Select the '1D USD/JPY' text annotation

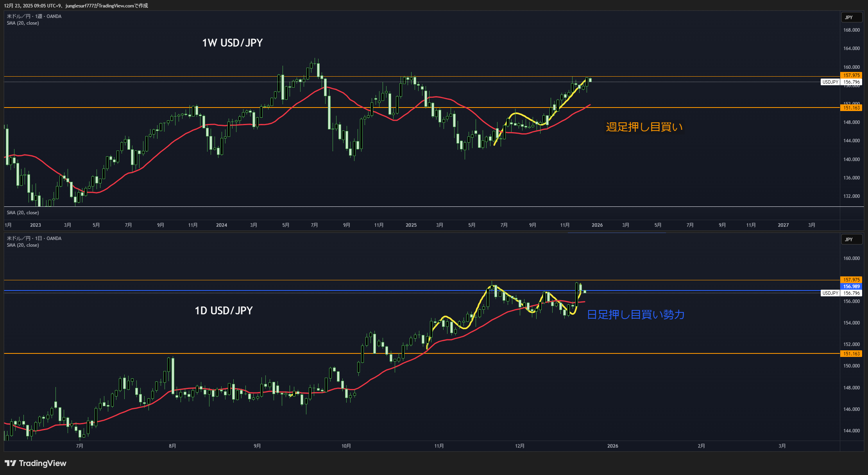[x=224, y=311]
